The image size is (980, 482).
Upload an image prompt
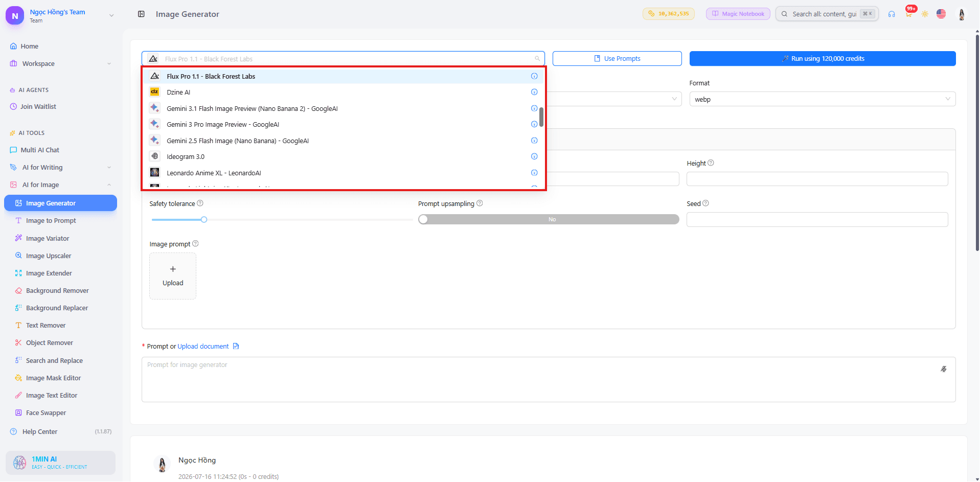pyautogui.click(x=173, y=276)
